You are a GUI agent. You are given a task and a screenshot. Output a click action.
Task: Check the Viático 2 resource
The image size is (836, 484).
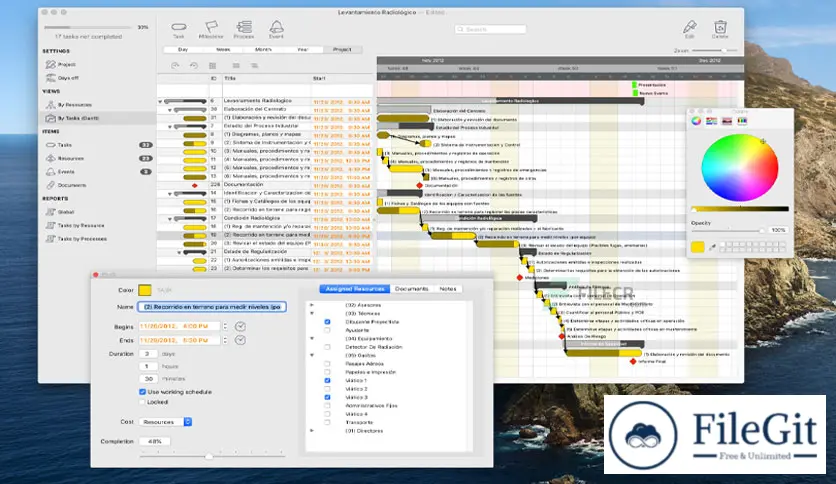tap(327, 389)
